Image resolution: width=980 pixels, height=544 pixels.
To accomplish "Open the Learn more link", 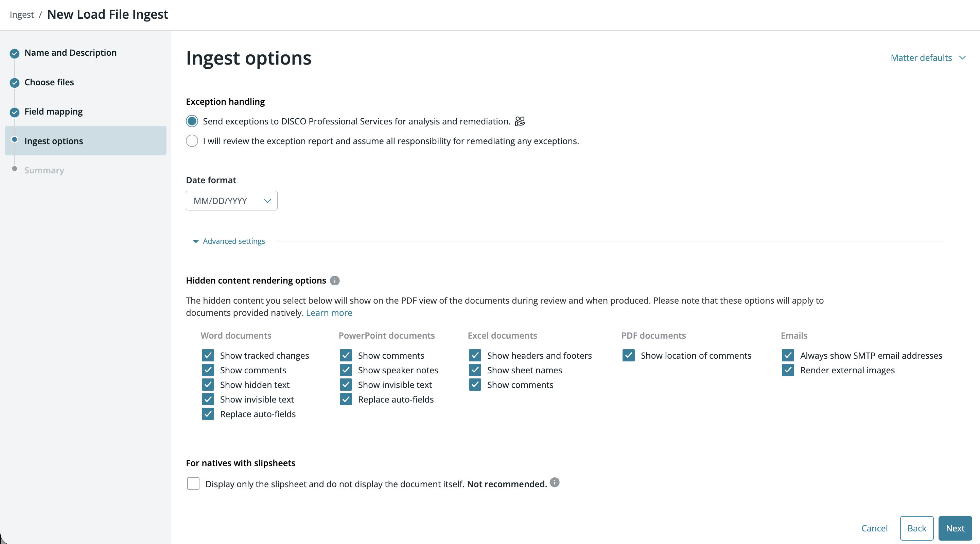I will click(x=329, y=312).
